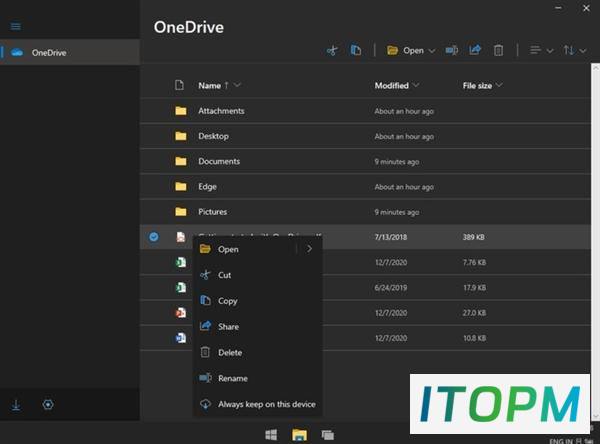Click the Desktop folder icon

pos(181,136)
